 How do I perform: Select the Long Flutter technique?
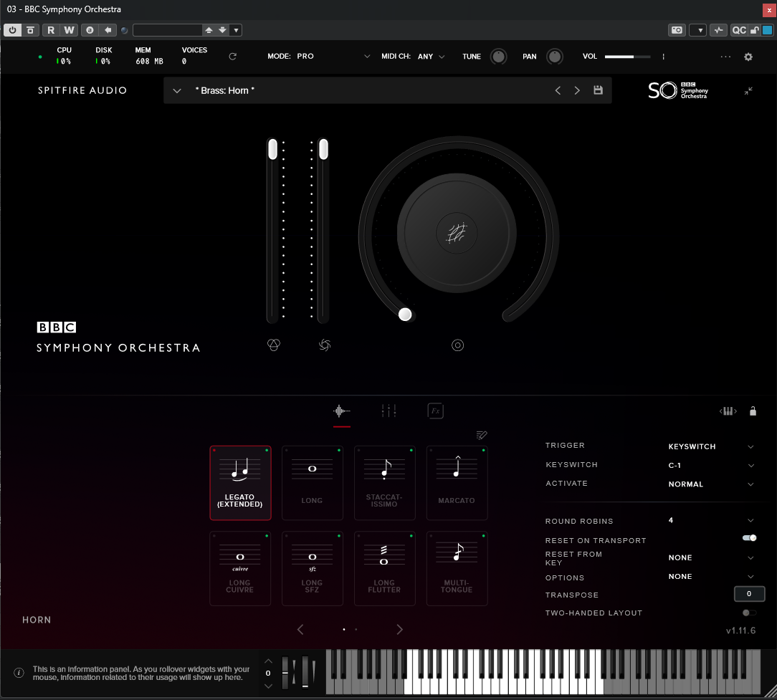(385, 568)
